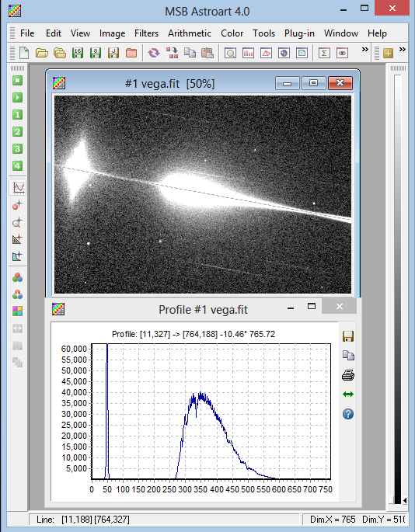
Task: Save the profile graph with the floppy icon
Action: (x=347, y=336)
